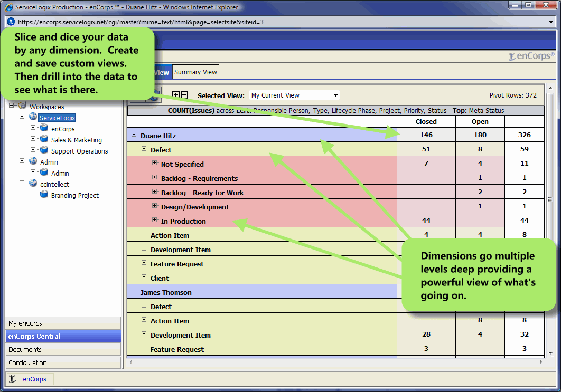Select the Admin project under Admin workspace
This screenshot has width=561, height=392.
(60, 173)
